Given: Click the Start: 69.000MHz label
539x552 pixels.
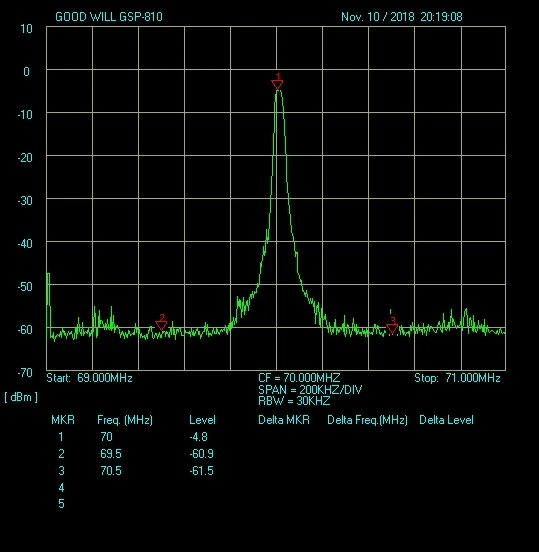Looking at the screenshot, I should click(x=89, y=378).
